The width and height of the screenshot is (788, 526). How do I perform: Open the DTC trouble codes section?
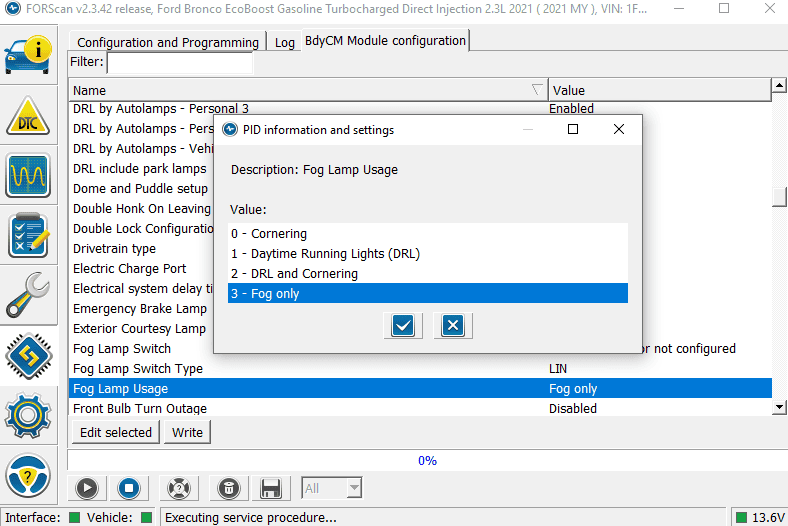(x=28, y=116)
